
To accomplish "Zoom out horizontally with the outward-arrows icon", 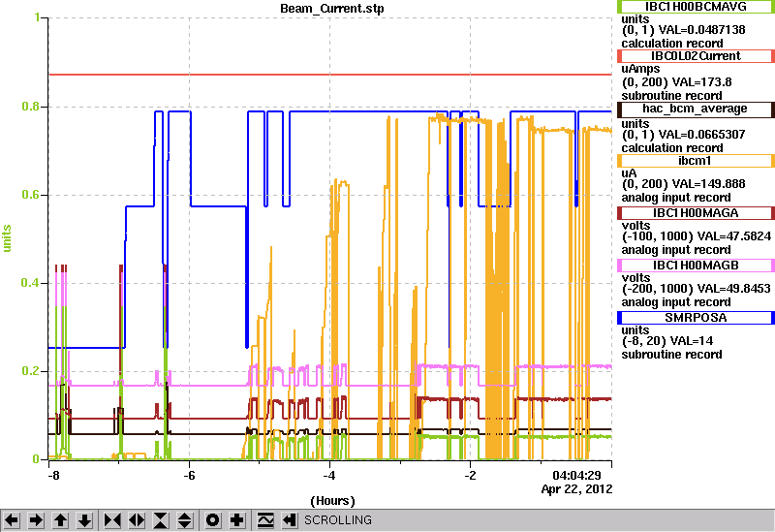I will (x=137, y=520).
